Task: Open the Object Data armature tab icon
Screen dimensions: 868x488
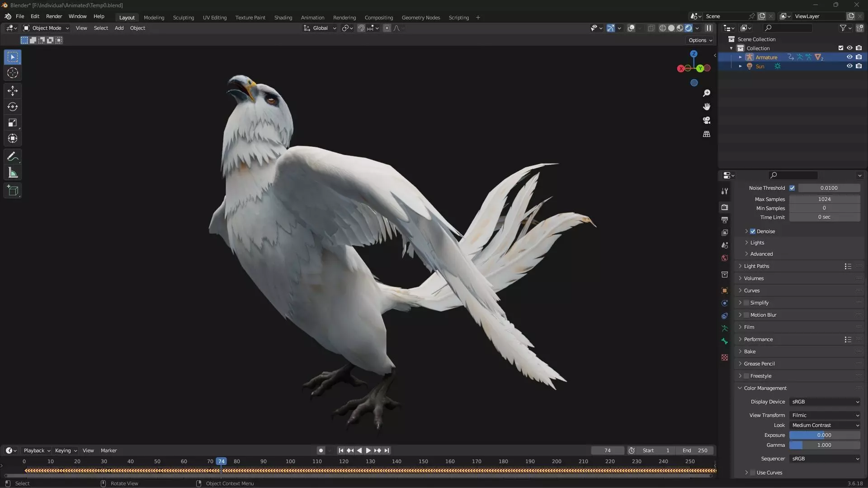Action: (x=725, y=328)
